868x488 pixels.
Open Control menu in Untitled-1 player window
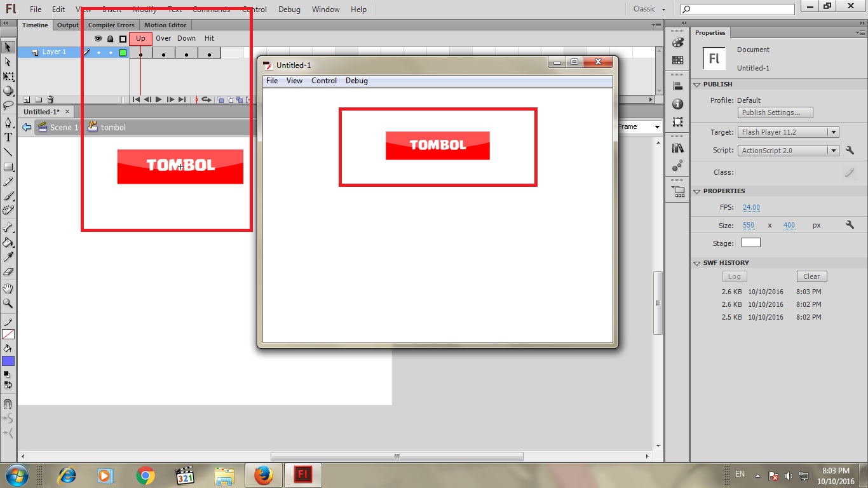click(x=324, y=81)
